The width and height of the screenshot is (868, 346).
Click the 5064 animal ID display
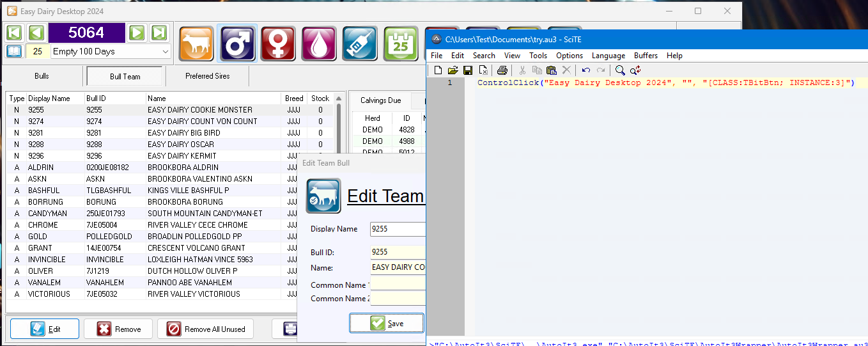click(x=86, y=33)
